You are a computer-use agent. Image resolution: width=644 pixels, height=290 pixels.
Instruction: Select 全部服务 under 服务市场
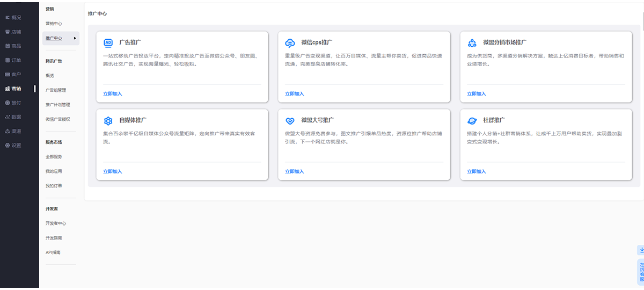(54, 157)
